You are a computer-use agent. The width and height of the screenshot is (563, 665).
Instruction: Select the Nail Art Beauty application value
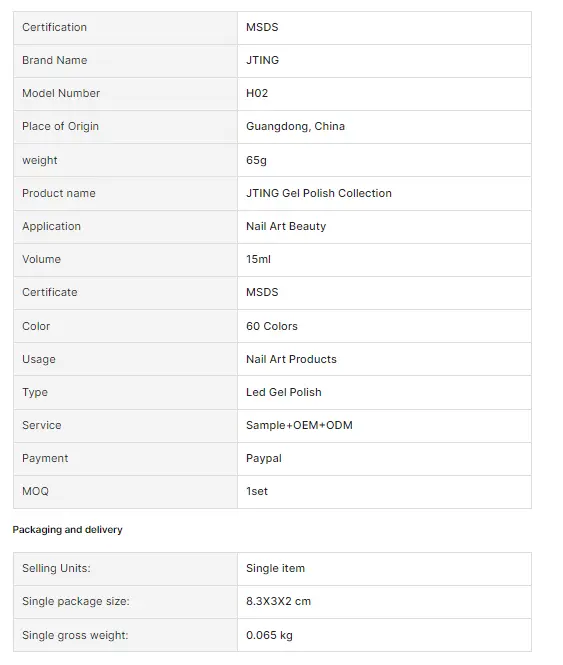pos(286,226)
